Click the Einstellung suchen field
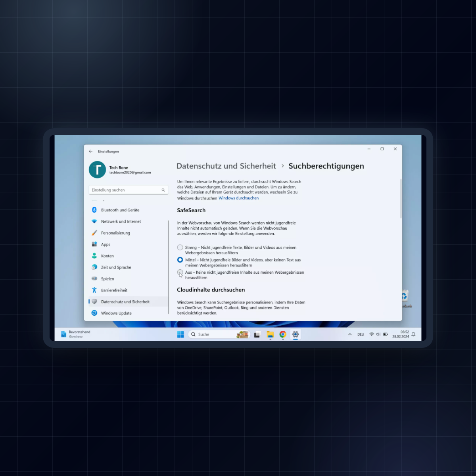This screenshot has width=476, height=476. click(x=129, y=190)
